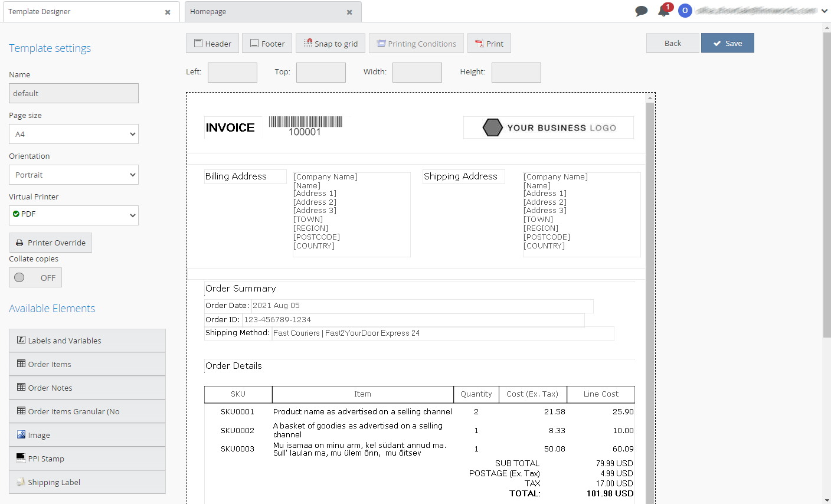Add Order Items table element
The width and height of the screenshot is (831, 504).
click(87, 364)
